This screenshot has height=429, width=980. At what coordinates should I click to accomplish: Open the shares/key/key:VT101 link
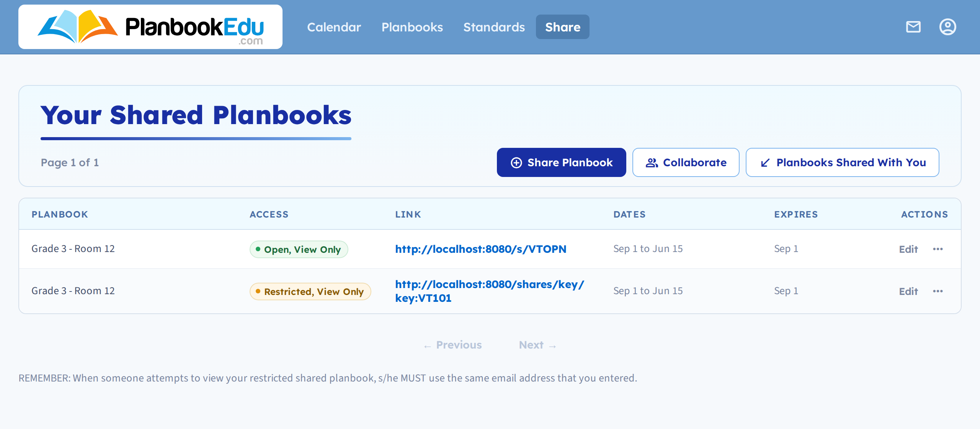point(490,291)
